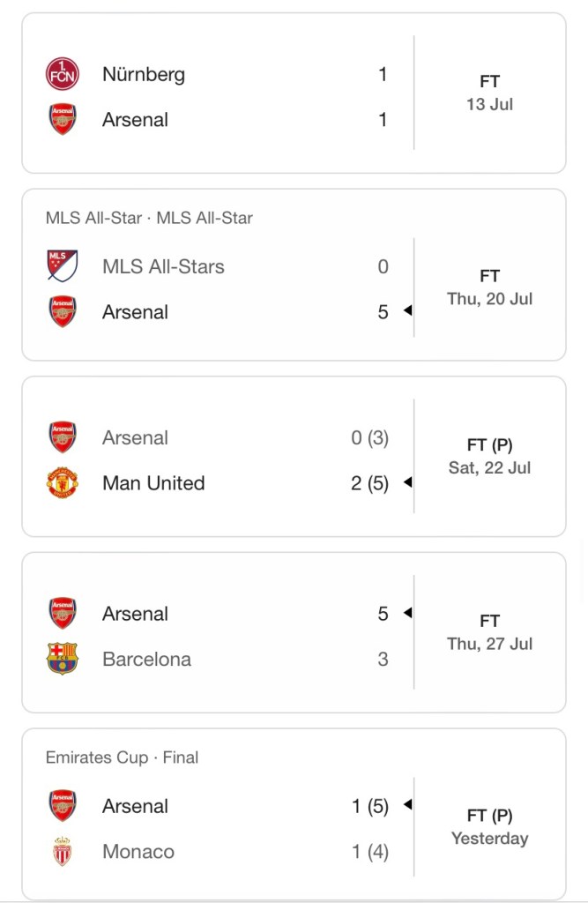Click the Yesterday FT (P) match status
Viewport: 588px width, 903px height.
(x=489, y=827)
